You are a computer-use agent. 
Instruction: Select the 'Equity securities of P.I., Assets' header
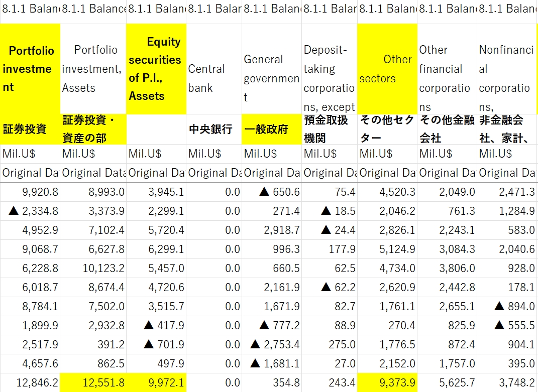[155, 69]
